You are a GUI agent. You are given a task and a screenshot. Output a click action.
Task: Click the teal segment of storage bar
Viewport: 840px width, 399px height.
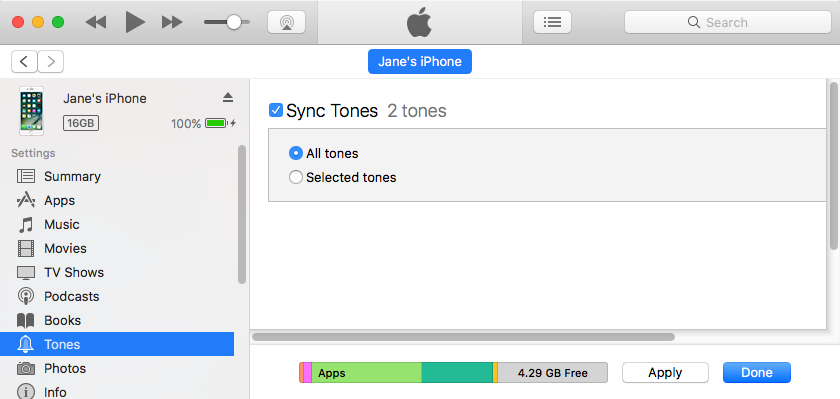(x=457, y=373)
